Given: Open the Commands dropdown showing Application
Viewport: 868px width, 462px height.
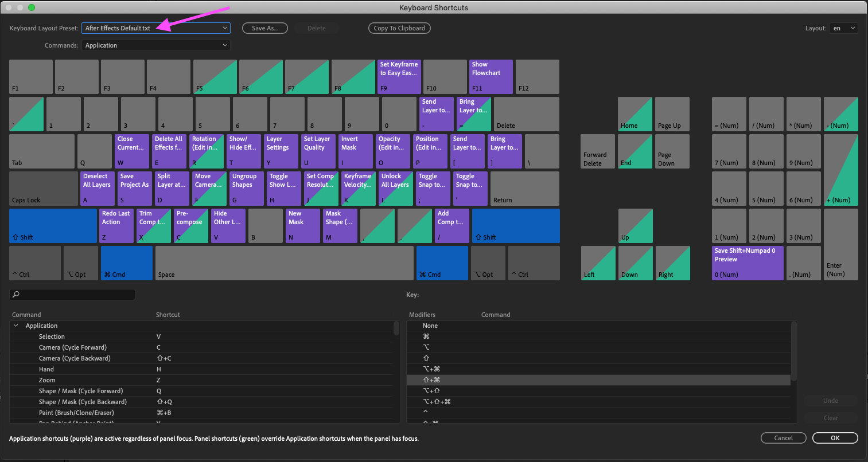Looking at the screenshot, I should pos(156,45).
